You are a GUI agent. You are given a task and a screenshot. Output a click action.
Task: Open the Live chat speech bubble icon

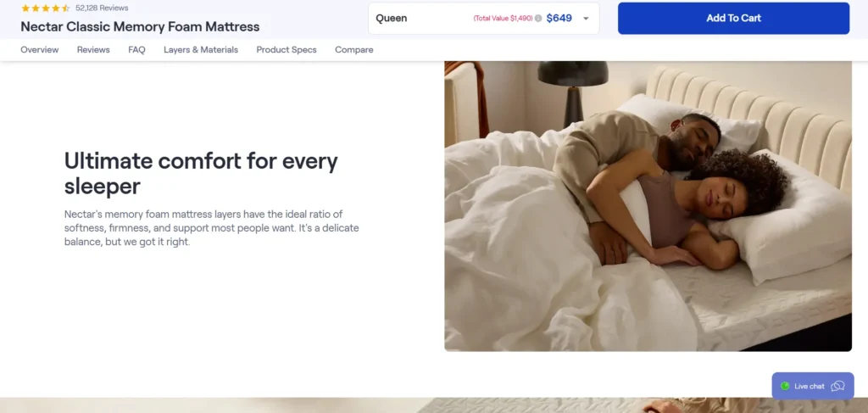[x=837, y=387]
